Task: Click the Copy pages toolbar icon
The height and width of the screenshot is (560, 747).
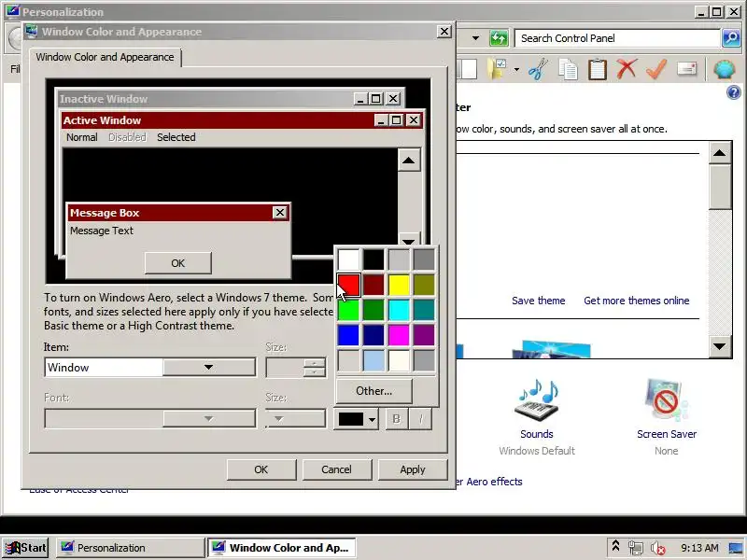Action: click(x=568, y=69)
